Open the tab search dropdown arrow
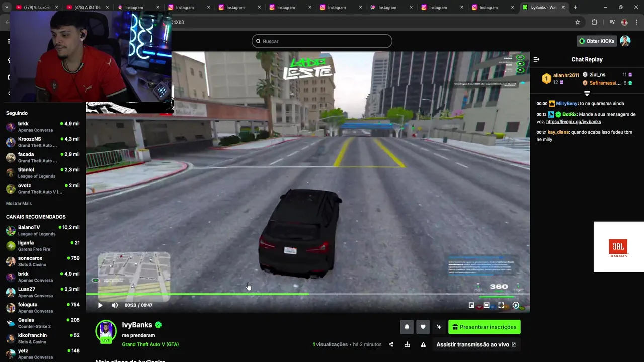Image resolution: width=644 pixels, height=362 pixels. click(x=7, y=7)
